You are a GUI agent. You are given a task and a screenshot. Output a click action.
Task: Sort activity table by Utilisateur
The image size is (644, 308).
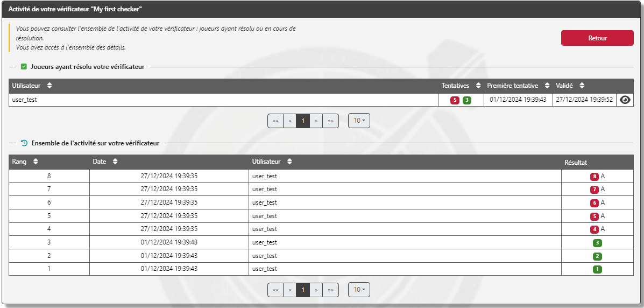289,162
